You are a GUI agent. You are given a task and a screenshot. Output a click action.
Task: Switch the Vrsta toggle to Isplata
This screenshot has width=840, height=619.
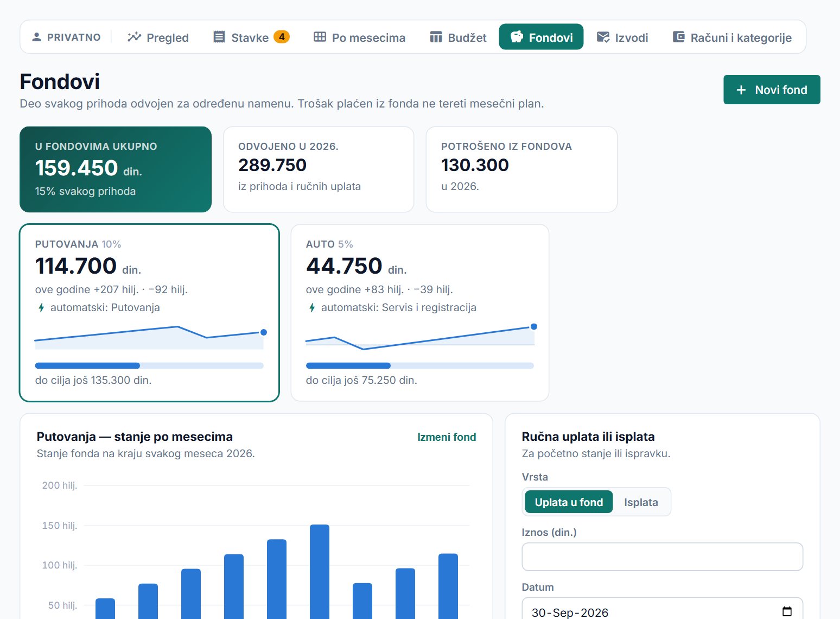pos(641,502)
